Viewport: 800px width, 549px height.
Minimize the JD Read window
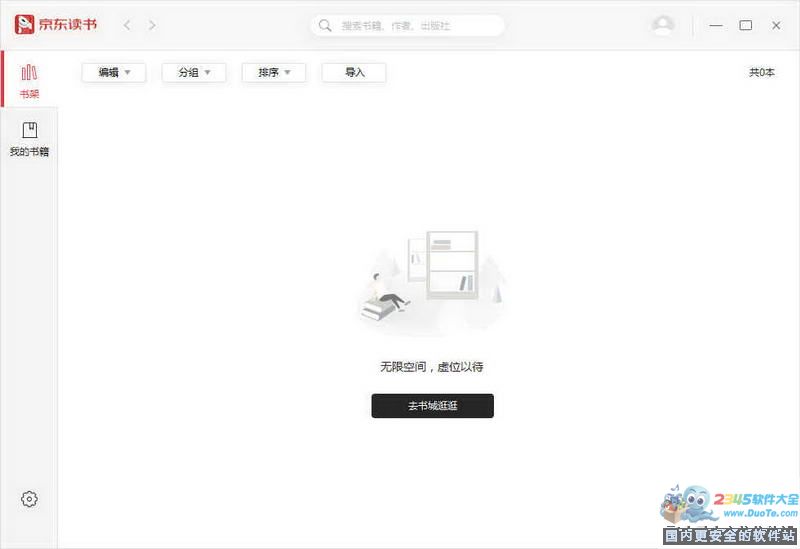tap(715, 25)
